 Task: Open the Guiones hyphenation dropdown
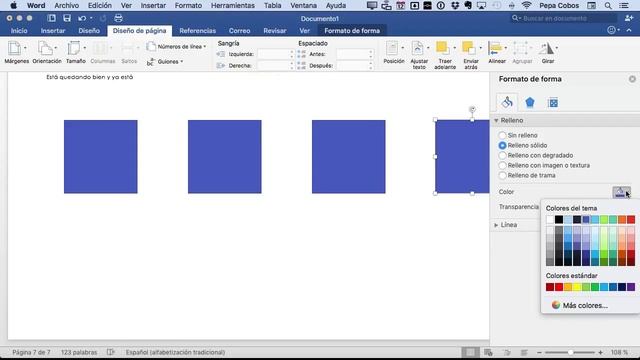point(165,62)
